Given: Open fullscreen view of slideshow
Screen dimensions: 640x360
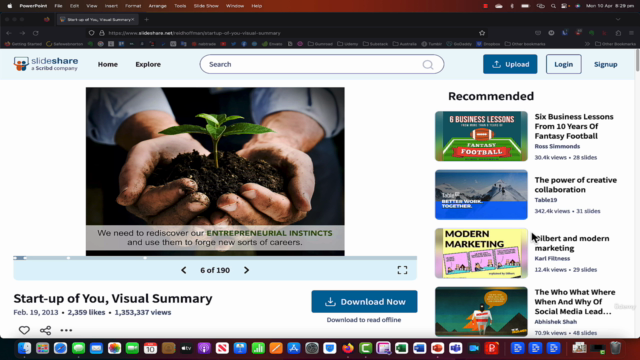Looking at the screenshot, I should point(402,270).
